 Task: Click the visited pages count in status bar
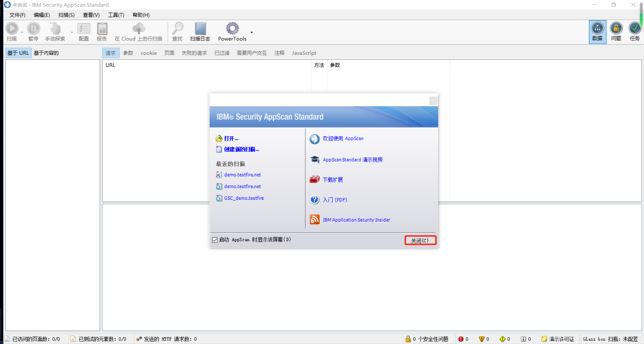(36, 339)
